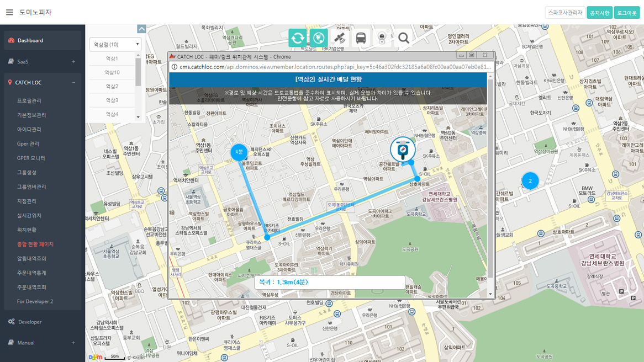This screenshot has height=362, width=644.
Task: Open 그룹멤버관리 in the sidebar
Action: tap(31, 187)
